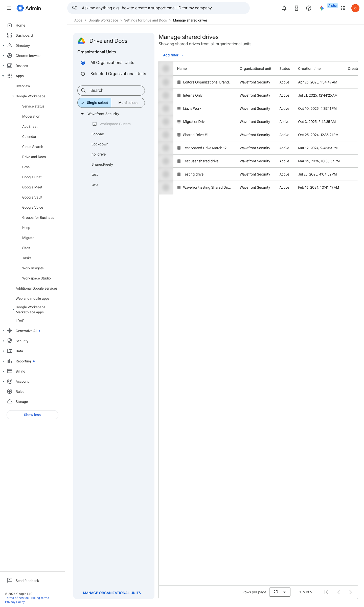This screenshot has width=364, height=607.
Task: Collapse the Apps section in sidebar
Action: [x=3, y=76]
